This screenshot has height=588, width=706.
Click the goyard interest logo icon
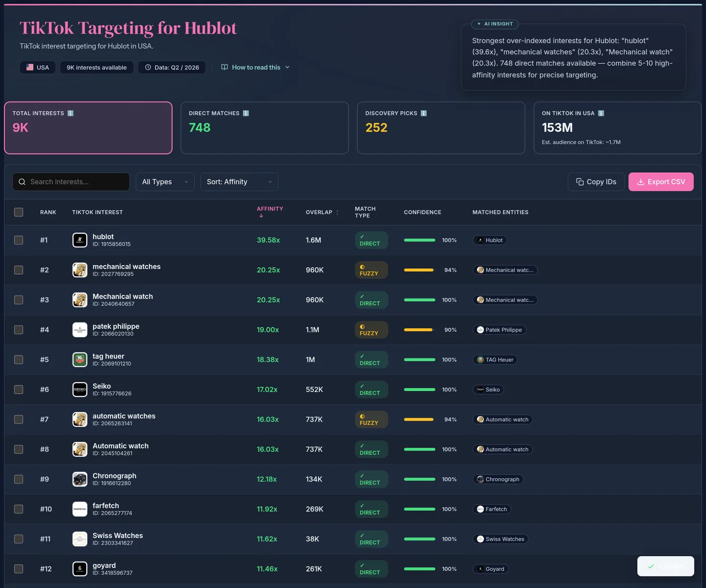coord(80,569)
